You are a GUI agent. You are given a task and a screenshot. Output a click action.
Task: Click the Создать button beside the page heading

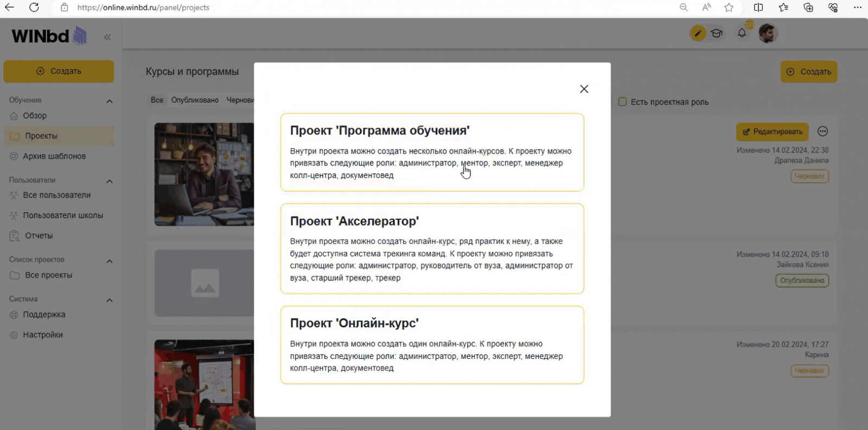(809, 72)
